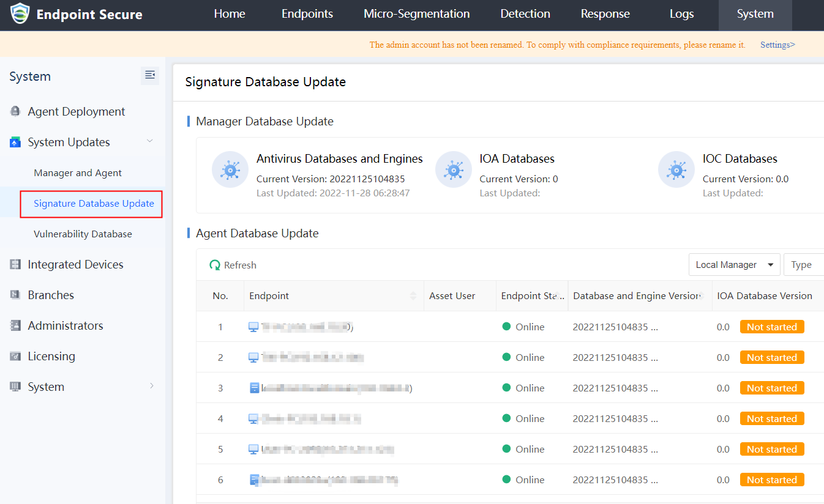Click Not started badge in row 1
The image size is (824, 504).
click(x=771, y=327)
